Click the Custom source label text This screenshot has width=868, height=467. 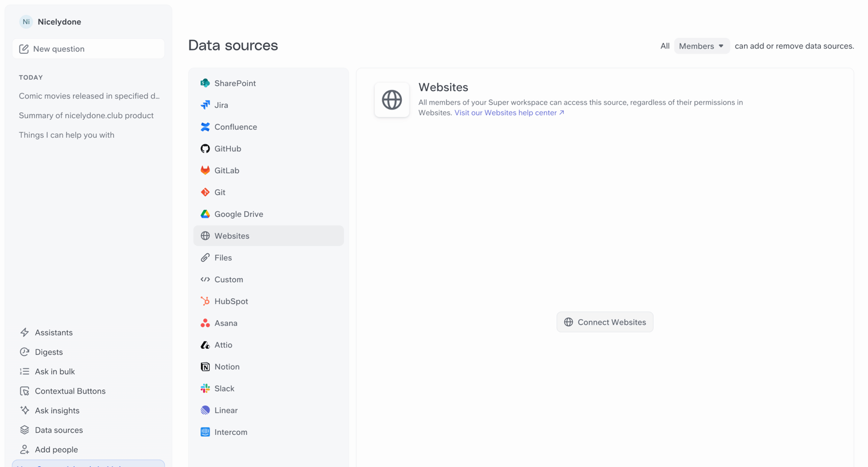click(x=229, y=279)
